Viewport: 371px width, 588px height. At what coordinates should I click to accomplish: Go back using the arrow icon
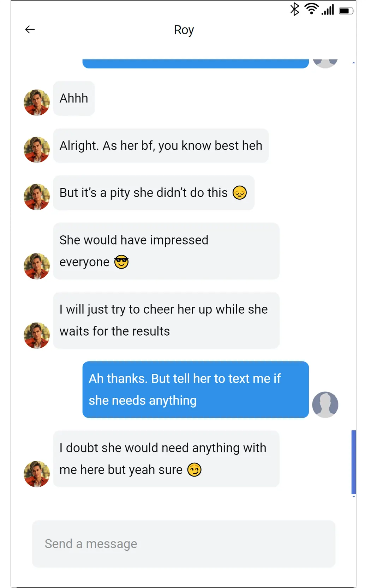pyautogui.click(x=30, y=29)
